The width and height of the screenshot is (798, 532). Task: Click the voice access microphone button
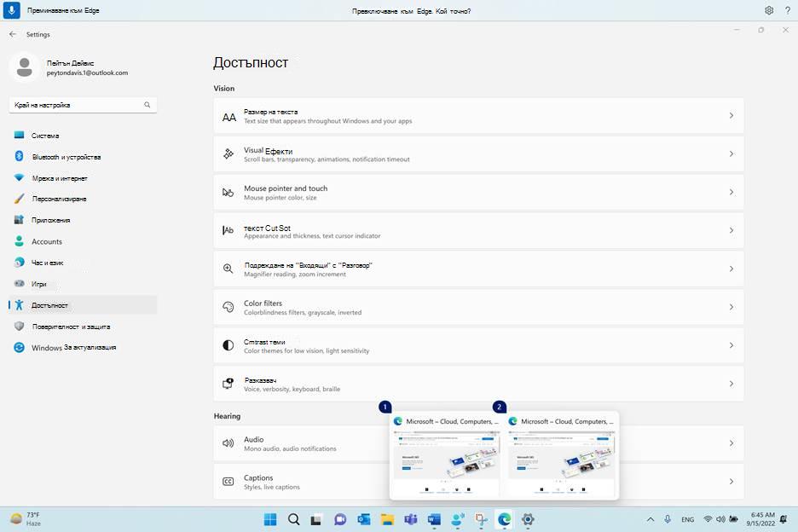tap(12, 10)
